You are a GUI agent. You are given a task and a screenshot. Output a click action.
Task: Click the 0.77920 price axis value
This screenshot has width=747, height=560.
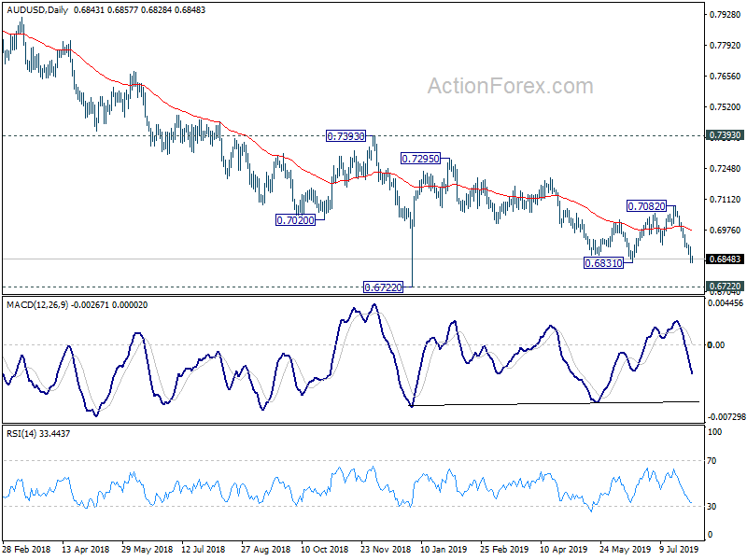pyautogui.click(x=726, y=45)
